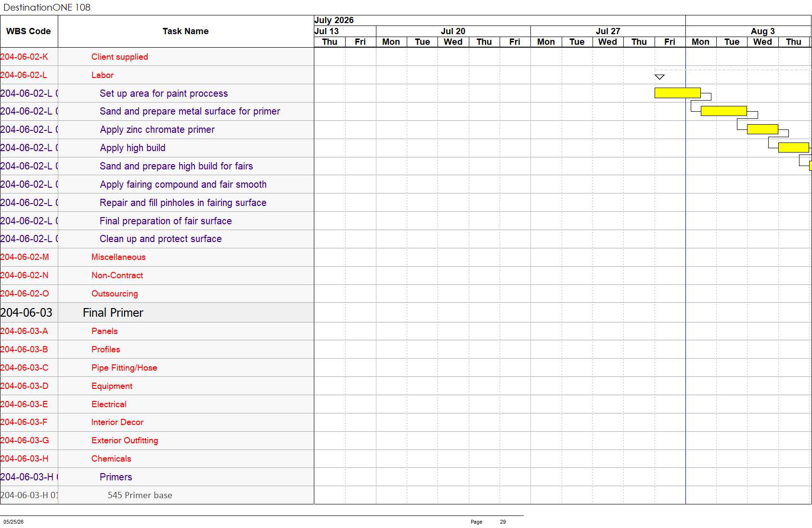Click the page number 29 in footer
Viewport: 812px width, 528px height.
[503, 522]
